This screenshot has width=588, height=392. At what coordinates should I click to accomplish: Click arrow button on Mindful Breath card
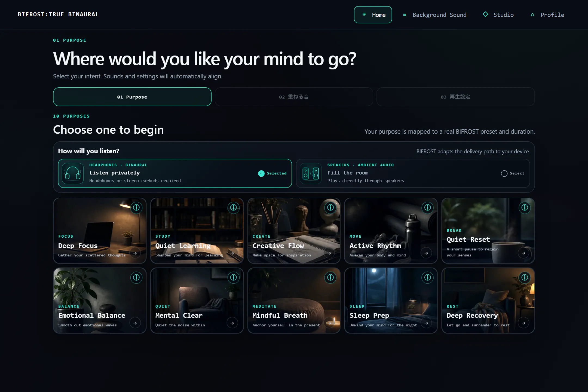[x=329, y=323]
